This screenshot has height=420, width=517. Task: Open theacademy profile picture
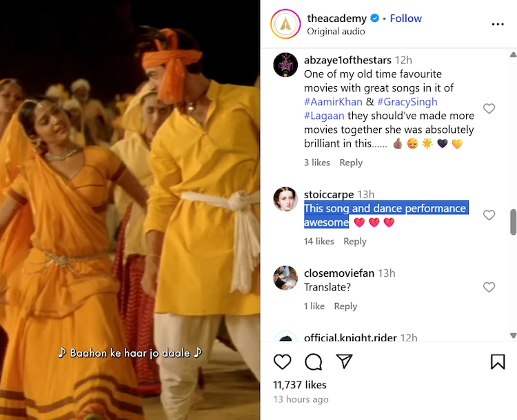(285, 24)
